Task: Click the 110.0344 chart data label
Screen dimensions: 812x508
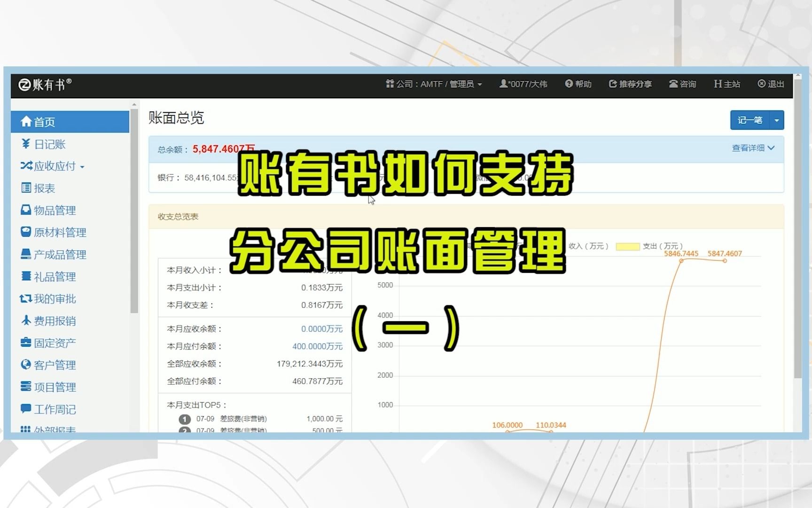Action: point(551,425)
